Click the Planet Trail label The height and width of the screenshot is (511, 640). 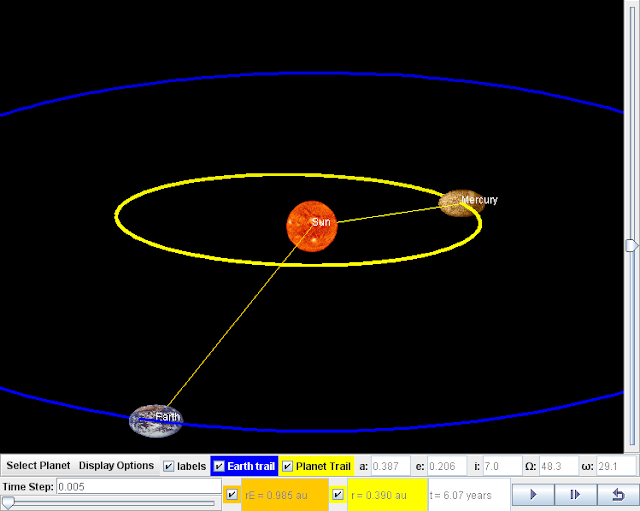[x=323, y=466]
